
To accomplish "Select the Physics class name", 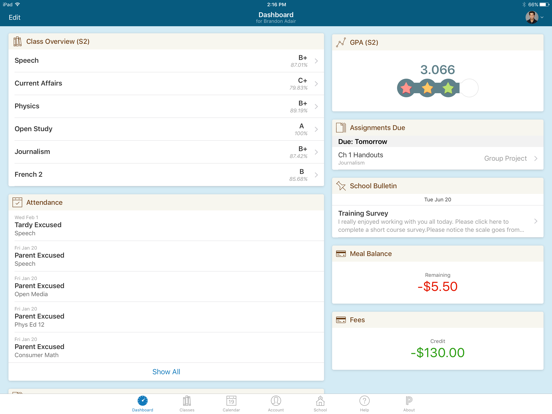I will click(x=27, y=106).
